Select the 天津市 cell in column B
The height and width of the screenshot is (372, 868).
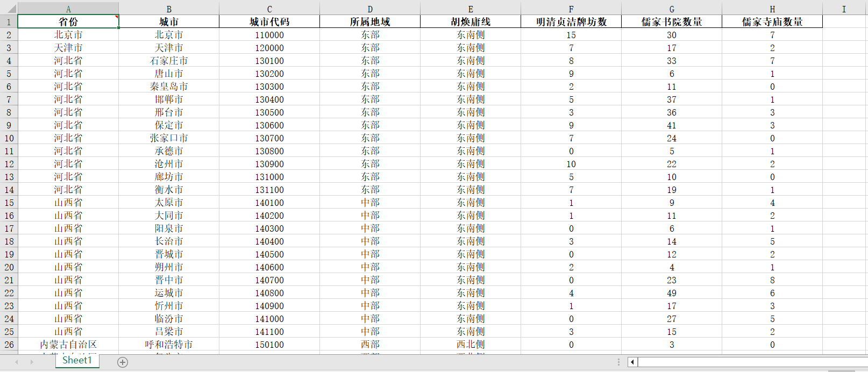click(x=169, y=48)
